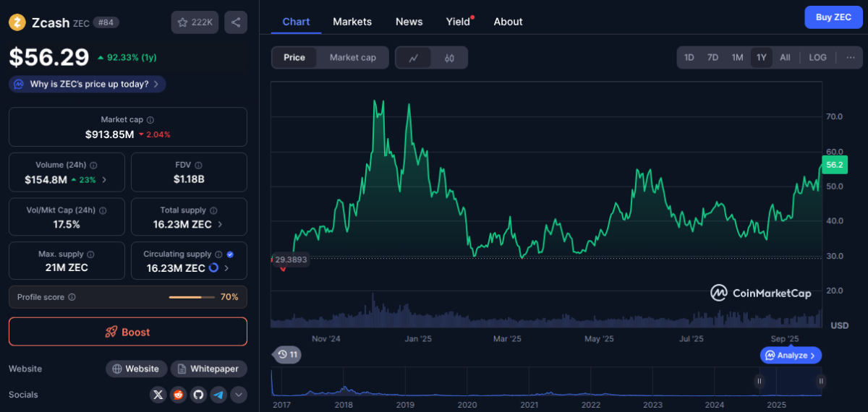Open the Chart tab
The width and height of the screenshot is (868, 412).
[296, 22]
